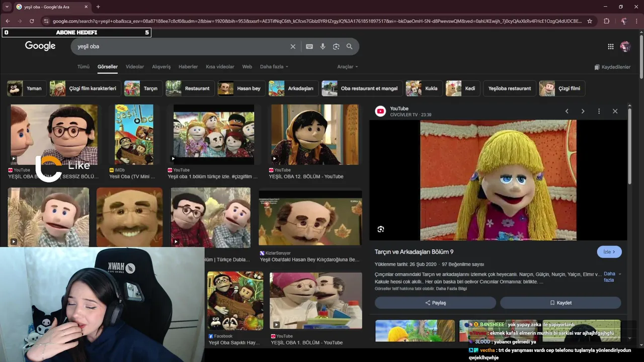Viewport: 644px width, 362px height.
Task: Click the Paylaş share button
Action: point(435,303)
